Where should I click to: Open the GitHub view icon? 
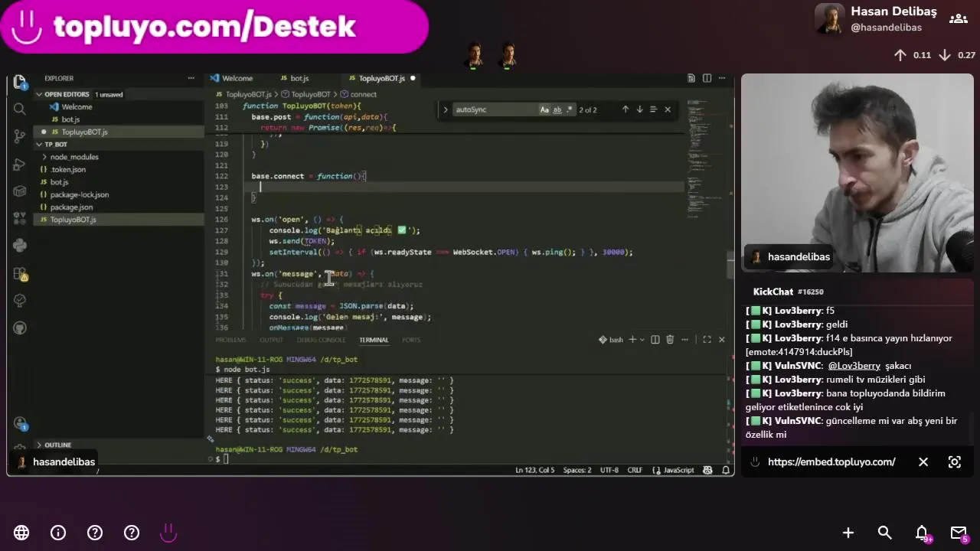tap(20, 328)
